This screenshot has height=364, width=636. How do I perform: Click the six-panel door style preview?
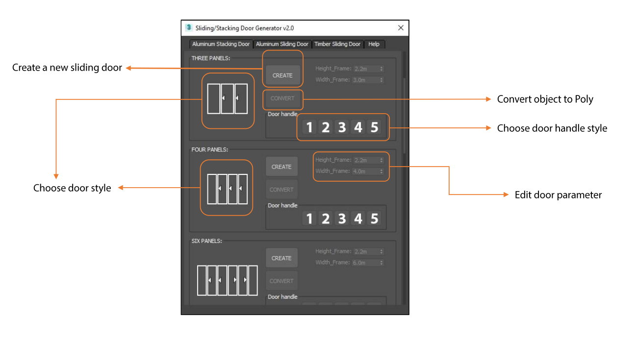tap(227, 280)
